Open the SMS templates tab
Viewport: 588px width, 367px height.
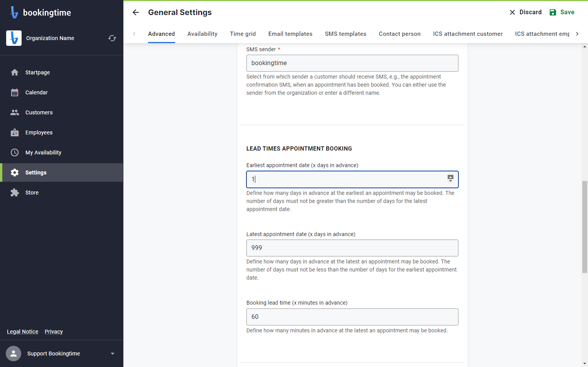coord(345,34)
